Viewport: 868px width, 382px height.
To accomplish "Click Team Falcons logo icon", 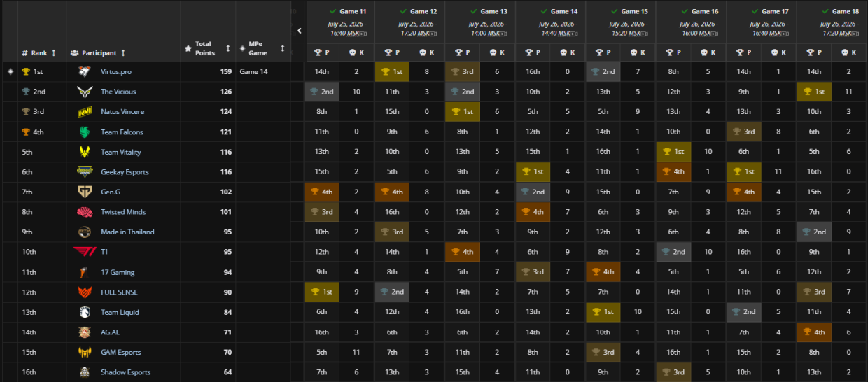I will coord(84,132).
